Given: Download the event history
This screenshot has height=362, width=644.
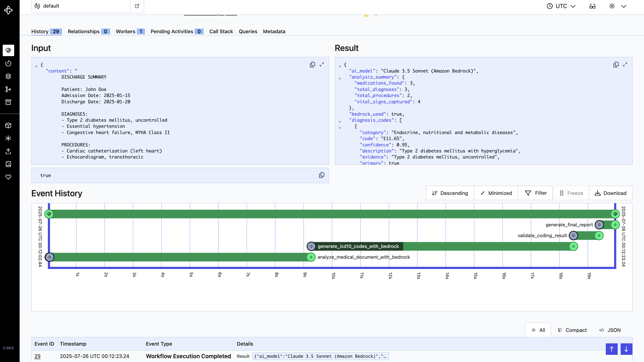Looking at the screenshot, I should [611, 193].
